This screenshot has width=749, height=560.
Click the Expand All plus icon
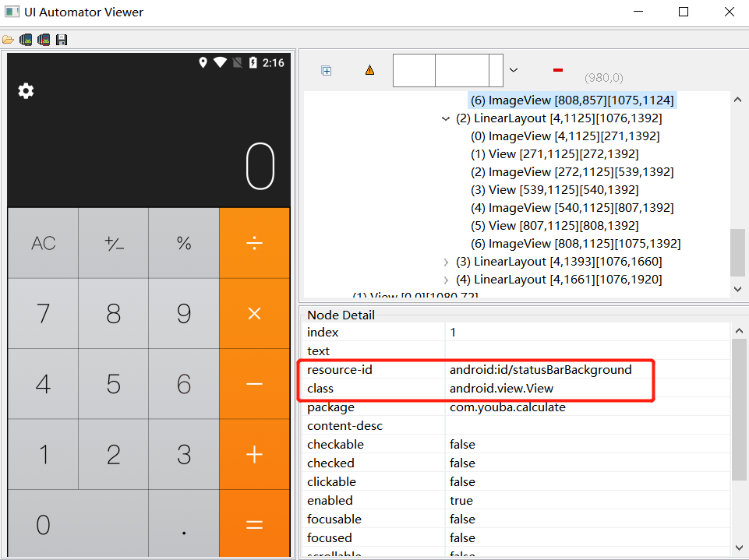[x=327, y=71]
